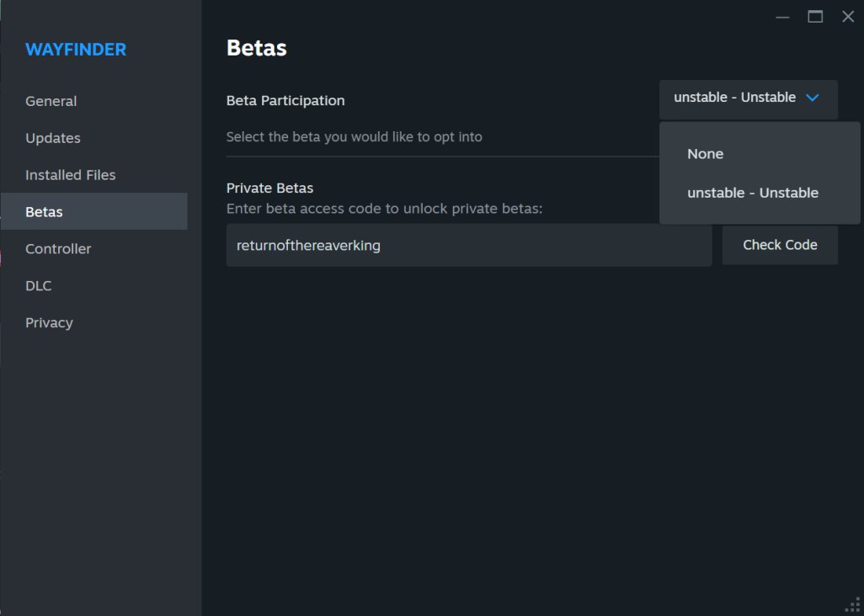Choose unstable - Unstable from the list

[760, 194]
